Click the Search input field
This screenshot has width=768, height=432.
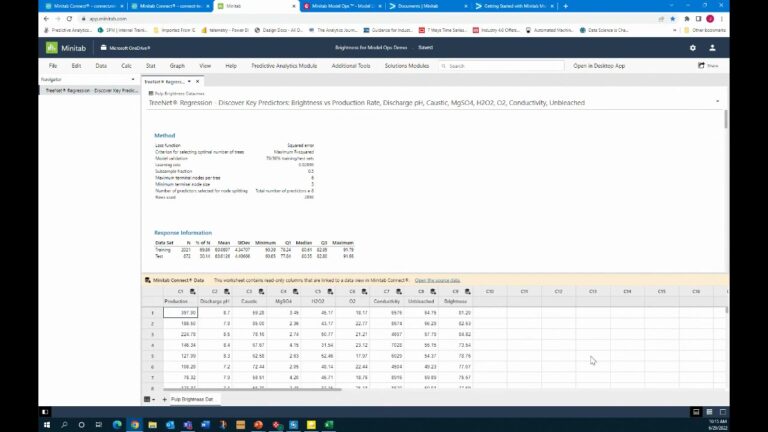(x=501, y=66)
